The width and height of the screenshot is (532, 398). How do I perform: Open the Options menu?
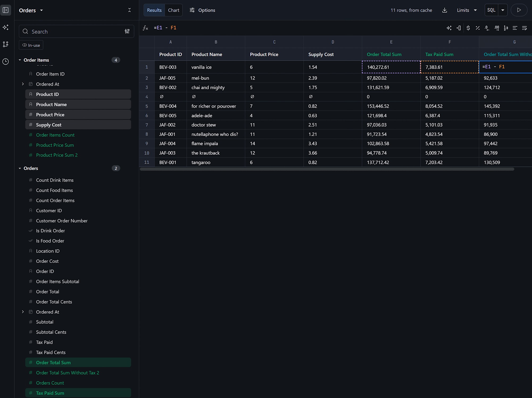click(x=202, y=10)
